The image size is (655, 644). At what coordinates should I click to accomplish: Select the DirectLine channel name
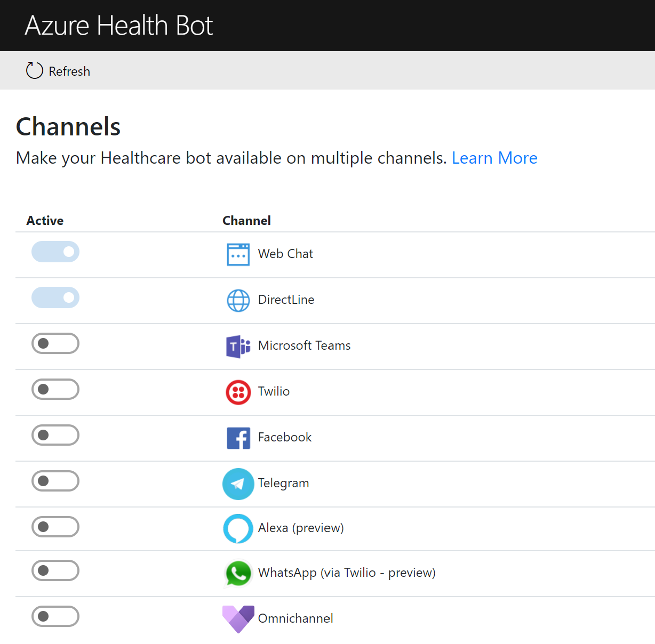pos(286,300)
